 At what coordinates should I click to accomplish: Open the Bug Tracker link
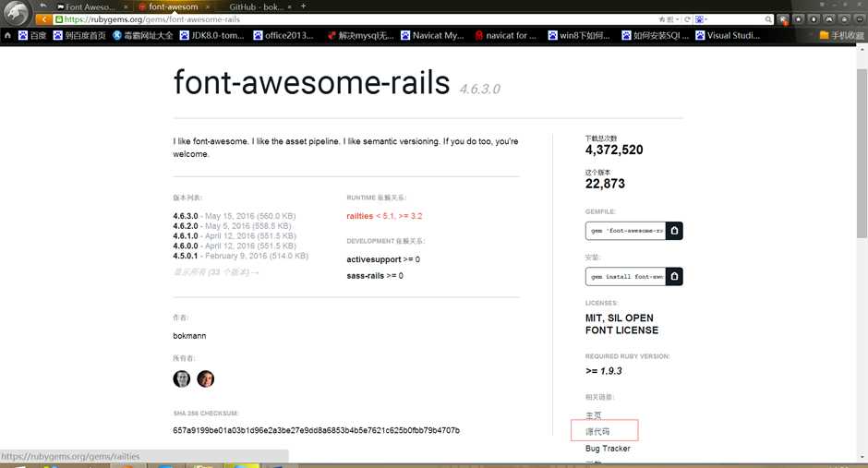(608, 448)
